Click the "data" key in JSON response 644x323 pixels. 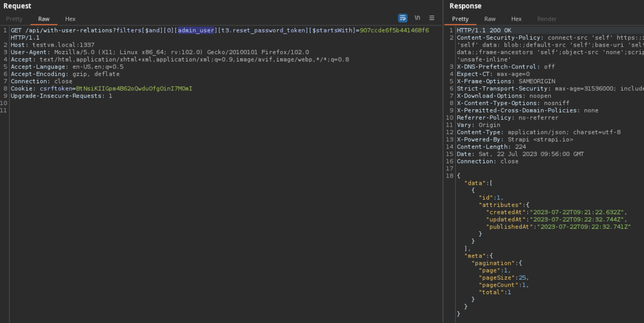pos(475,183)
